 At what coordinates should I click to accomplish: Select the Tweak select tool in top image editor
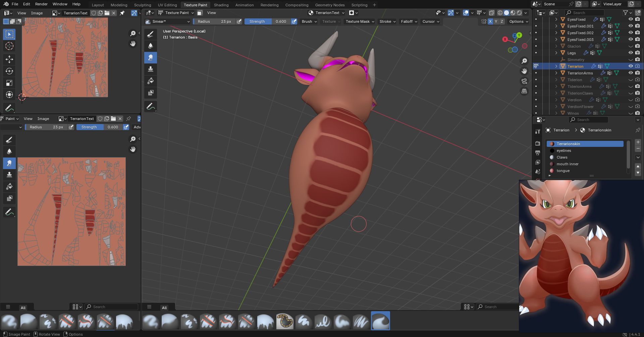coord(9,34)
